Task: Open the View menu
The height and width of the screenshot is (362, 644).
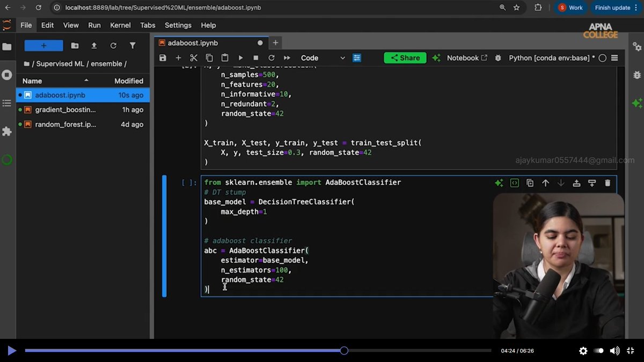Action: point(71,25)
